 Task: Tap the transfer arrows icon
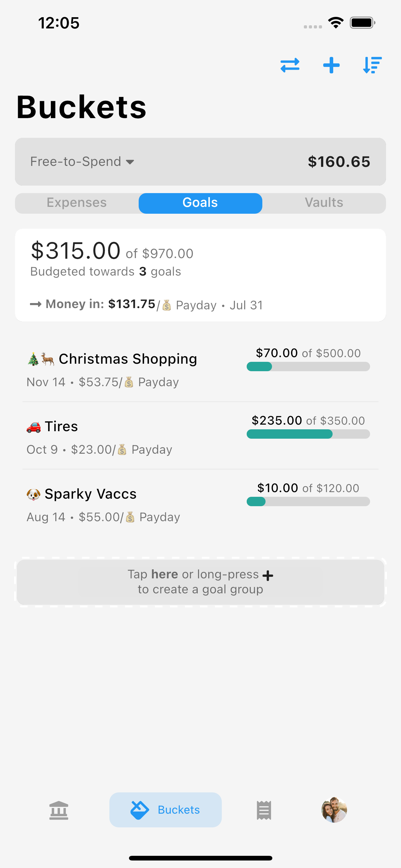pos(290,65)
